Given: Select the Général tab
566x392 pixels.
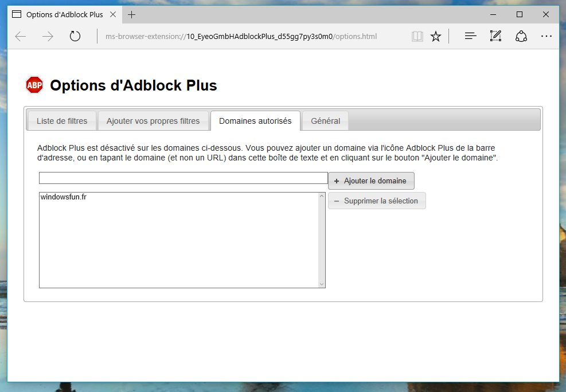Looking at the screenshot, I should pos(325,121).
